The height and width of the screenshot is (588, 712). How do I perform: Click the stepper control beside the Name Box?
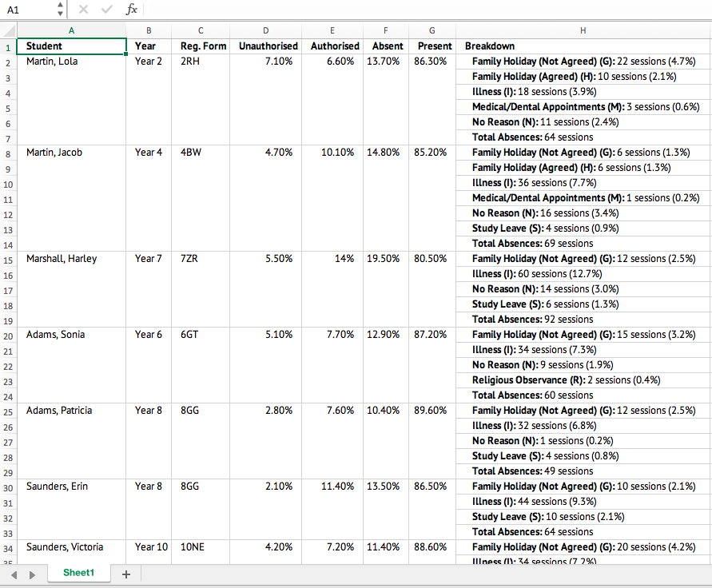pyautogui.click(x=59, y=10)
